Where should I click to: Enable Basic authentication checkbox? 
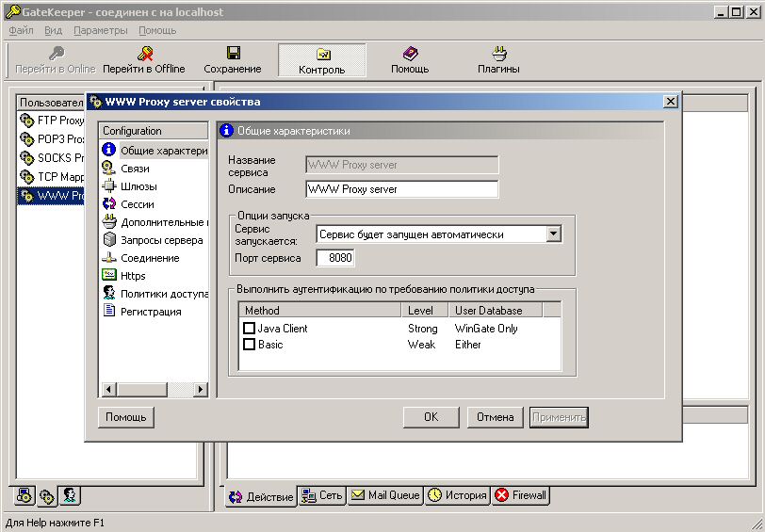tap(250, 345)
